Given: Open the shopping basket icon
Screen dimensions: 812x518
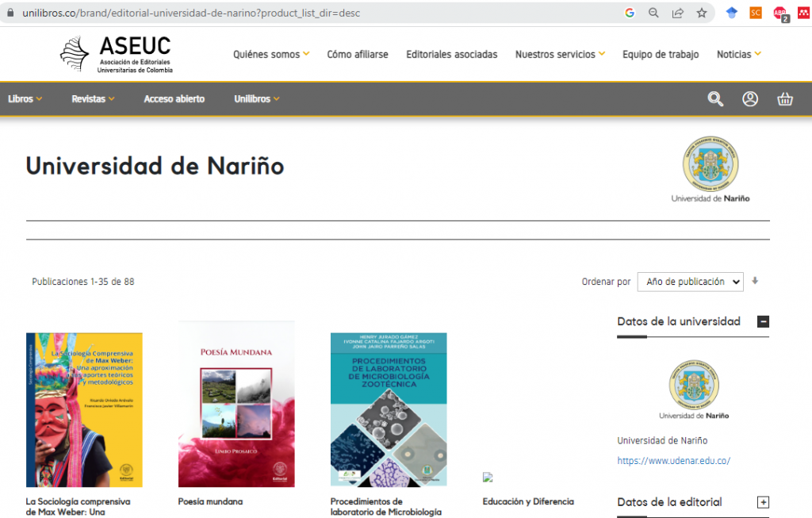Looking at the screenshot, I should [785, 99].
